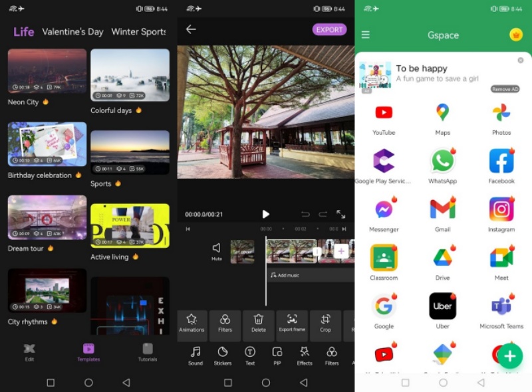This screenshot has height=392, width=532.
Task: Open the Dream tour template
Action: pyautogui.click(x=47, y=217)
